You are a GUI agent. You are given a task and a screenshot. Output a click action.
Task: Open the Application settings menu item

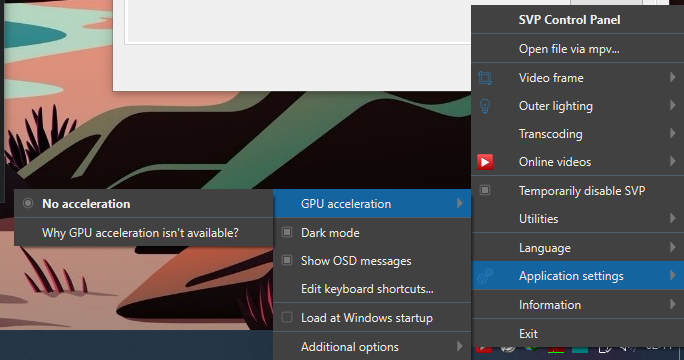(578, 276)
